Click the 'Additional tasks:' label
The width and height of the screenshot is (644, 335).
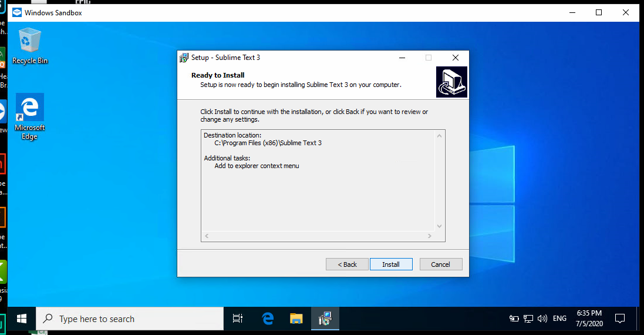[227, 158]
